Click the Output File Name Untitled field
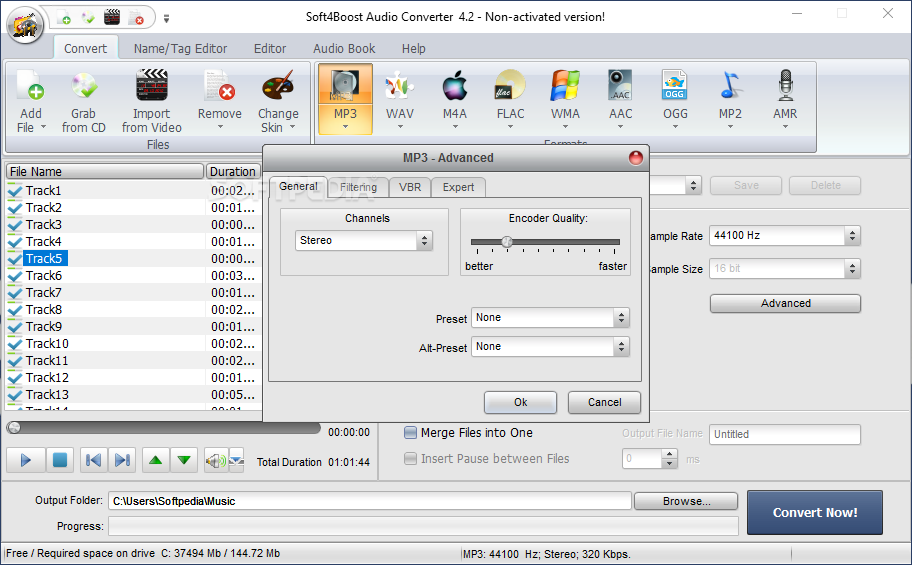The height and width of the screenshot is (565, 912). pos(785,434)
